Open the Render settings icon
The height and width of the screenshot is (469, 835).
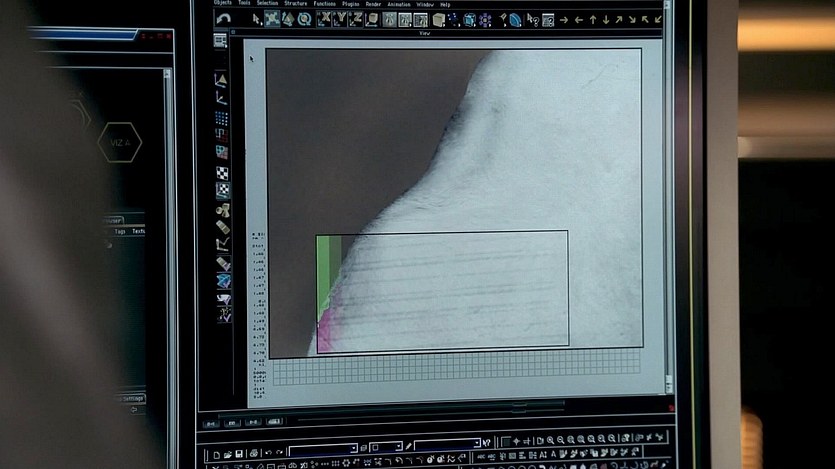(421, 20)
